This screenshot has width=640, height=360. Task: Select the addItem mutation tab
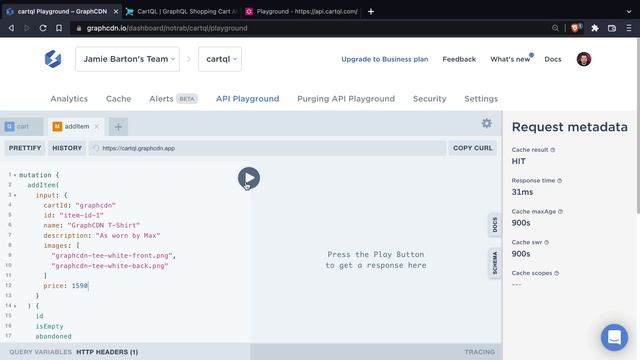tap(76, 127)
